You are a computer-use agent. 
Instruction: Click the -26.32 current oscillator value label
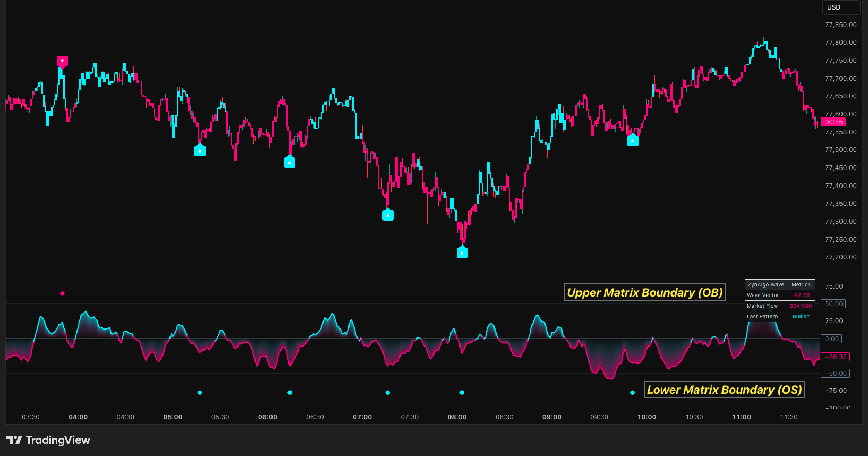pos(835,357)
